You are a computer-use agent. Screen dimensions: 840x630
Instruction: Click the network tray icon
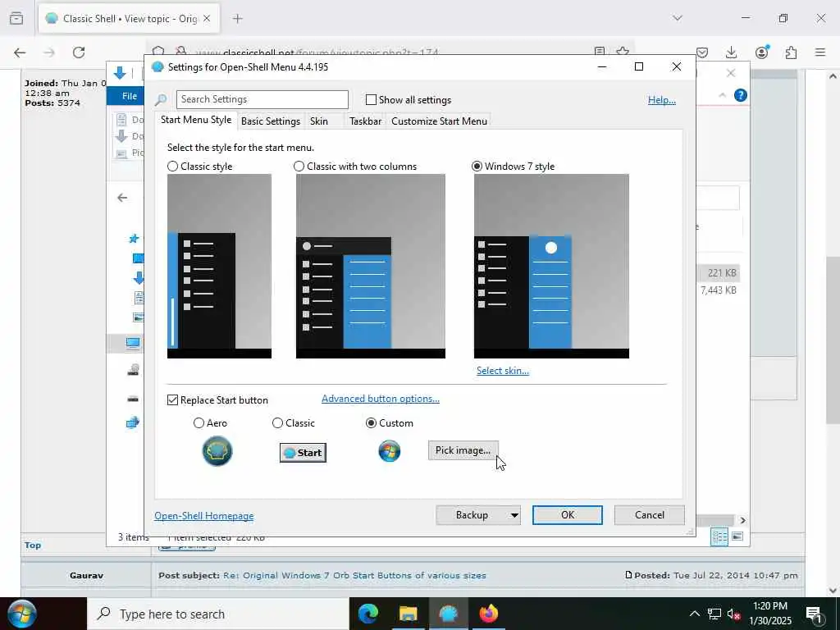coord(714,614)
